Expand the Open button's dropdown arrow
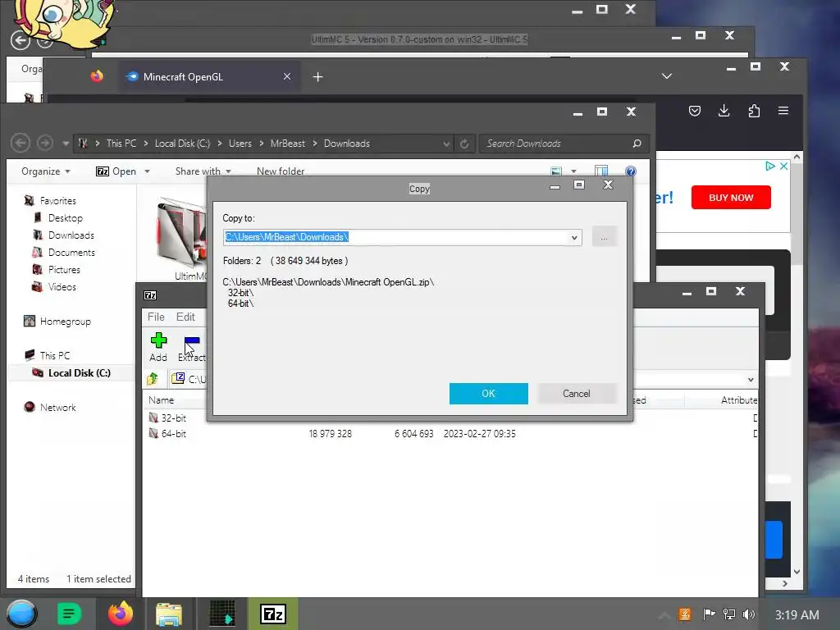The image size is (840, 630). (147, 171)
